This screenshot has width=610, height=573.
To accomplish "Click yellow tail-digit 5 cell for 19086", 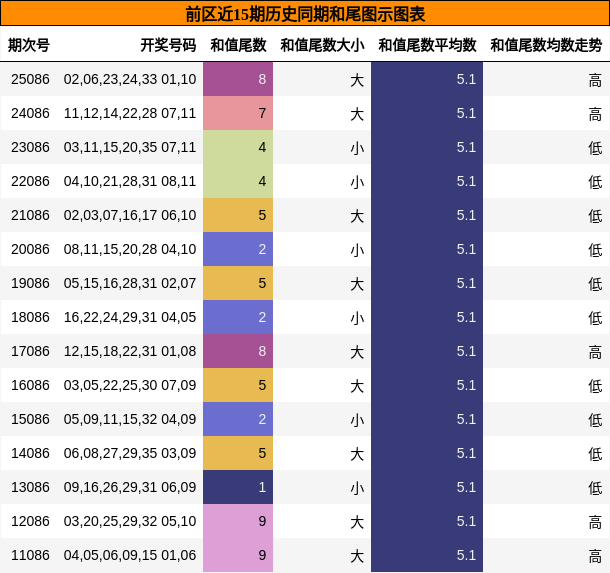I will tap(238, 283).
